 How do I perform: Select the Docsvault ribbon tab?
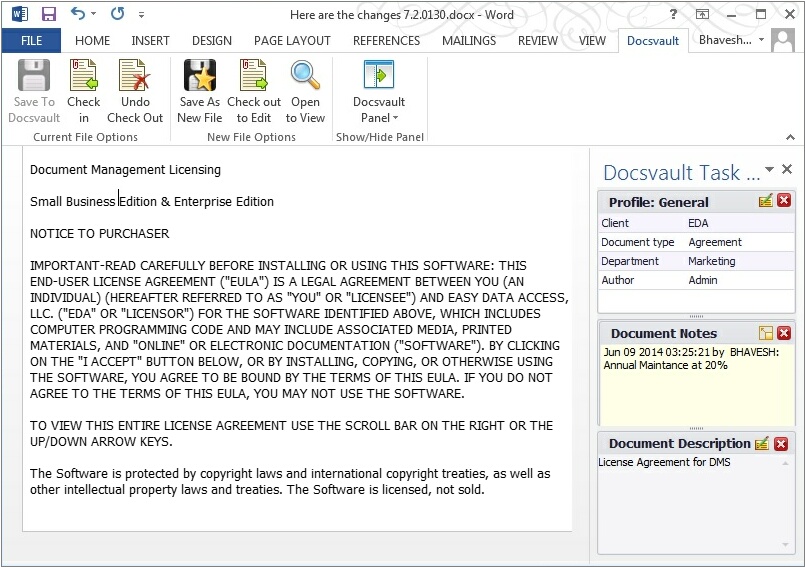click(653, 41)
